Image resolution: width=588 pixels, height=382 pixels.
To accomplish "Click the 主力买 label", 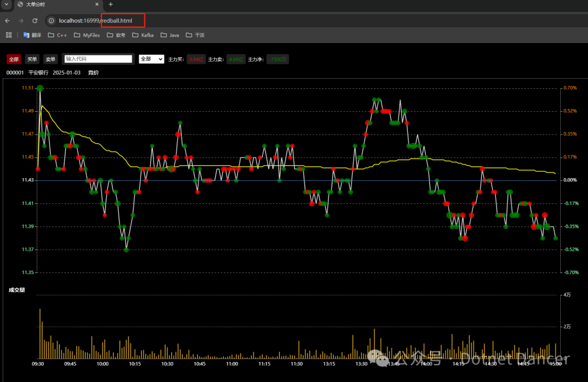I will pyautogui.click(x=176, y=59).
